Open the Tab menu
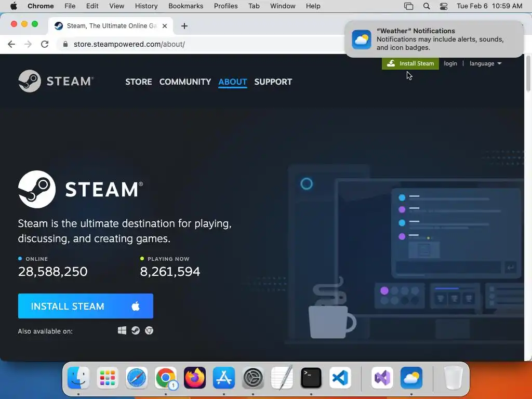Image resolution: width=532 pixels, height=399 pixels. click(x=254, y=6)
